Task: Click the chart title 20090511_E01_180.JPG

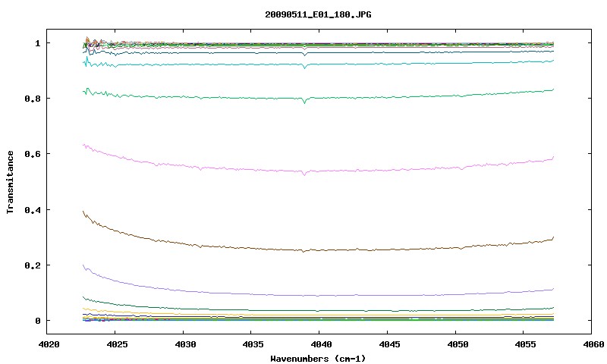Action: pyautogui.click(x=318, y=14)
